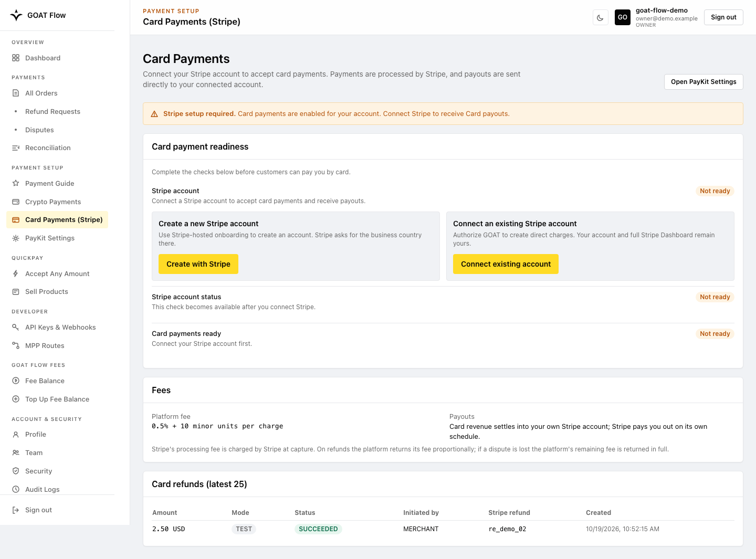Click the Sign out button in top bar
The width and height of the screenshot is (756, 559).
pyautogui.click(x=723, y=17)
